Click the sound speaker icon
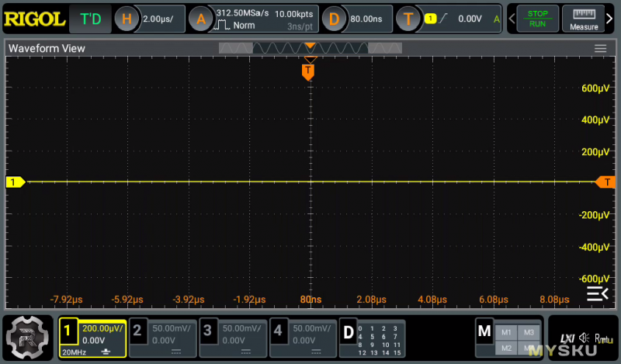This screenshot has width=621, height=364. [582, 338]
